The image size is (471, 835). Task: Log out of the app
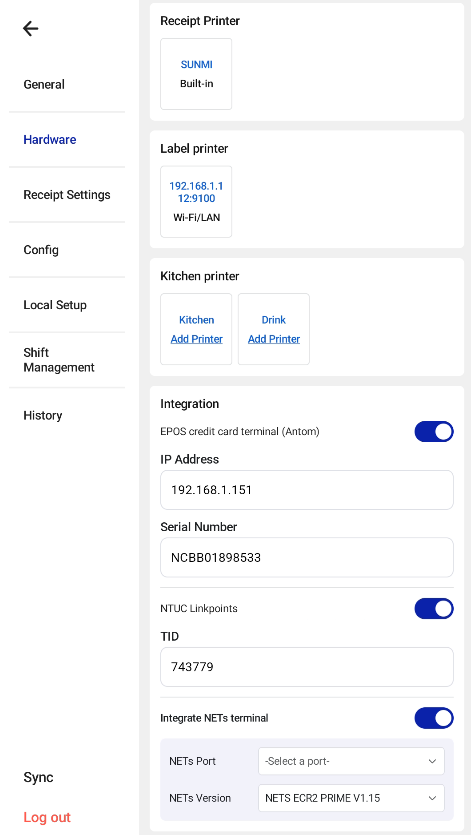click(47, 817)
